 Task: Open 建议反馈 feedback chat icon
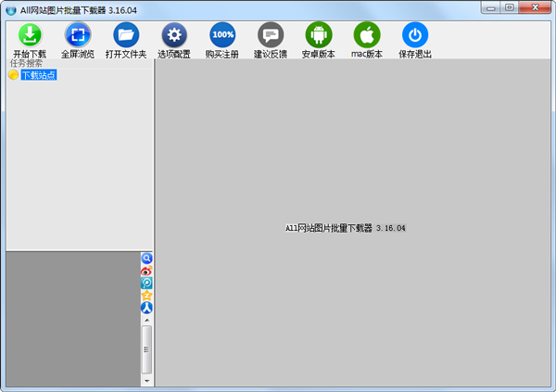coord(271,35)
